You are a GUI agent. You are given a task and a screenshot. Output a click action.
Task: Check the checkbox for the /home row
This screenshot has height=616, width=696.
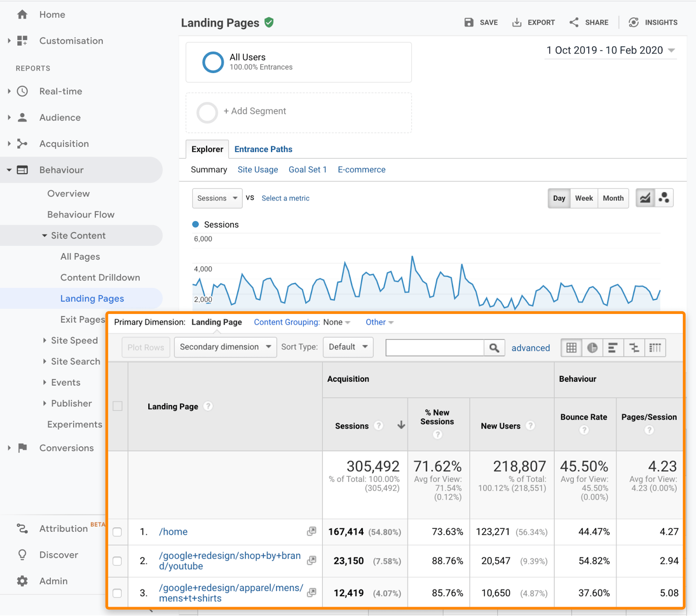coord(117,532)
